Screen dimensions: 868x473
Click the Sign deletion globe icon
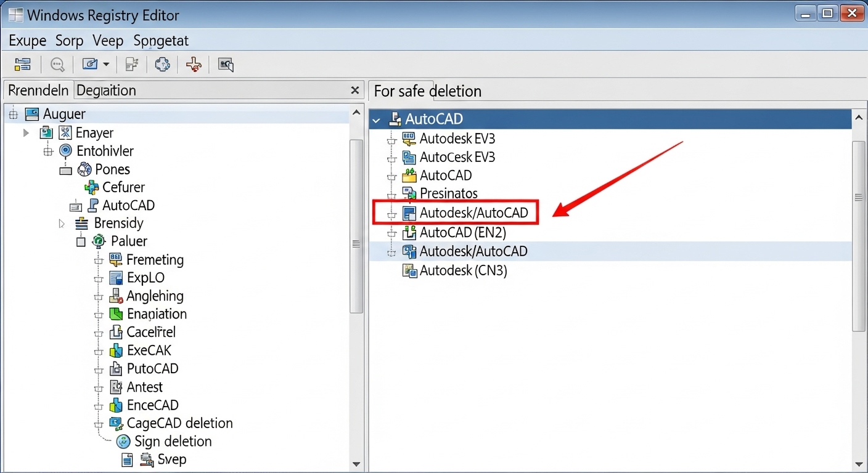[124, 442]
